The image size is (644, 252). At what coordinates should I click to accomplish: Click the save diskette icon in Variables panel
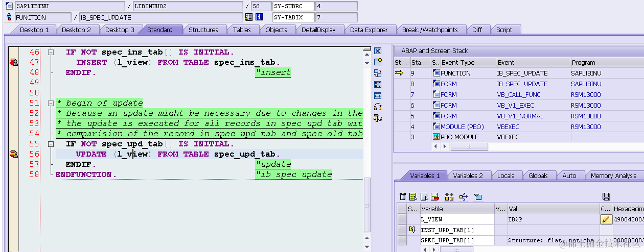pyautogui.click(x=607, y=196)
